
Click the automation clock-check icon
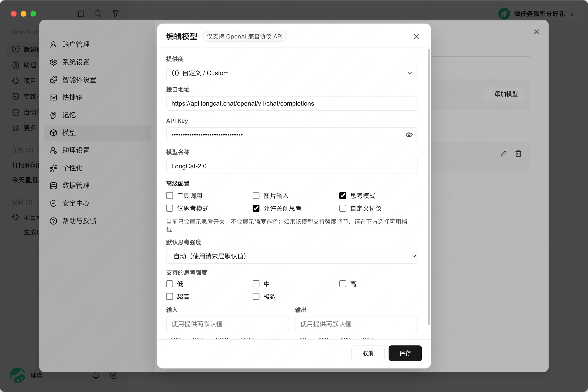pos(15,112)
